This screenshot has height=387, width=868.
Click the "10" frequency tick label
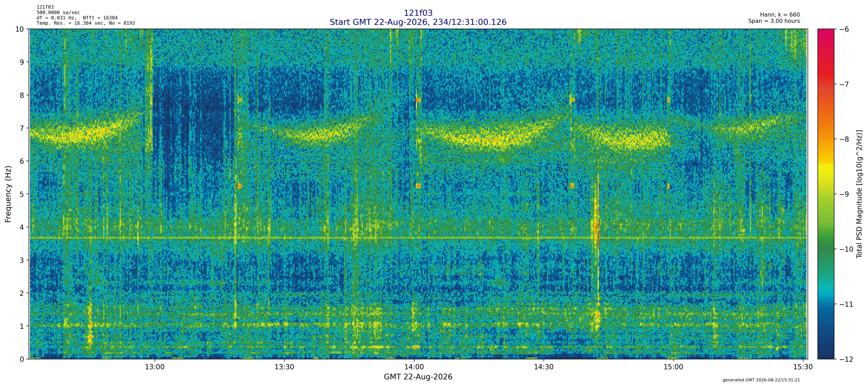coord(20,29)
